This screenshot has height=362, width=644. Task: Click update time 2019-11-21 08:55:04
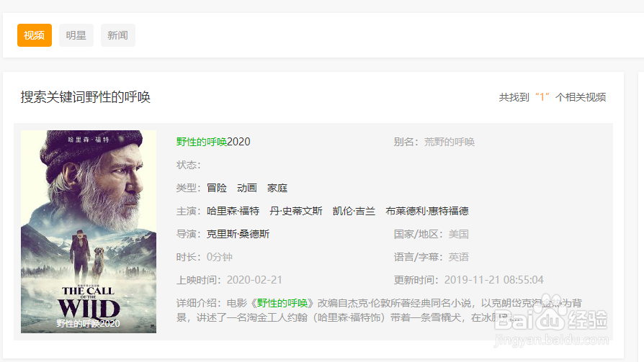[493, 280]
